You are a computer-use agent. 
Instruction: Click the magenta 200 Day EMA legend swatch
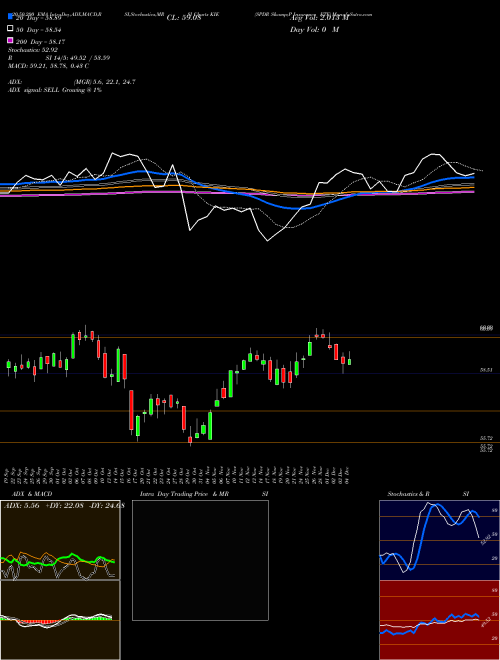coord(10,40)
